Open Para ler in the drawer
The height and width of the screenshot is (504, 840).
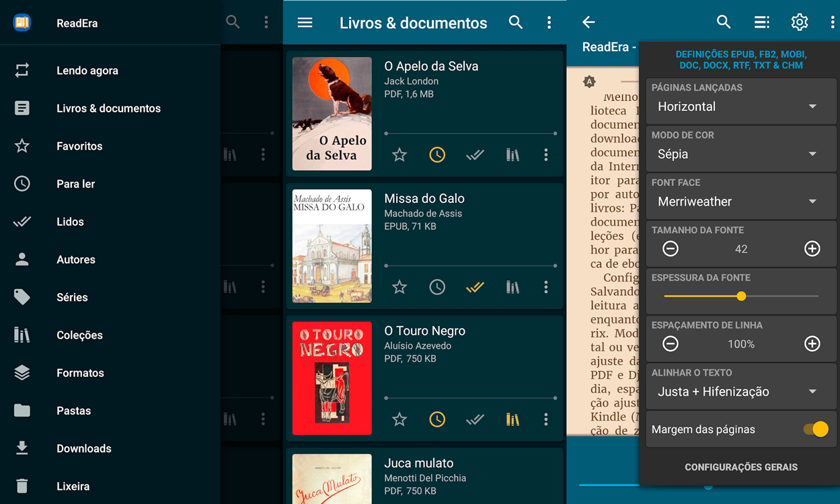(110, 183)
